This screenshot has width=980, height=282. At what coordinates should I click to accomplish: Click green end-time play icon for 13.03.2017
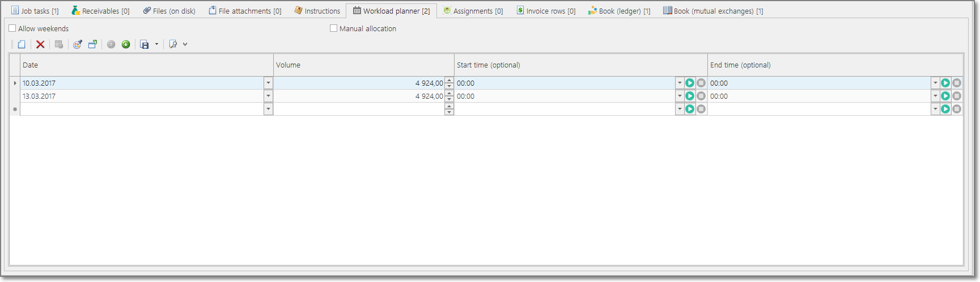tap(945, 96)
